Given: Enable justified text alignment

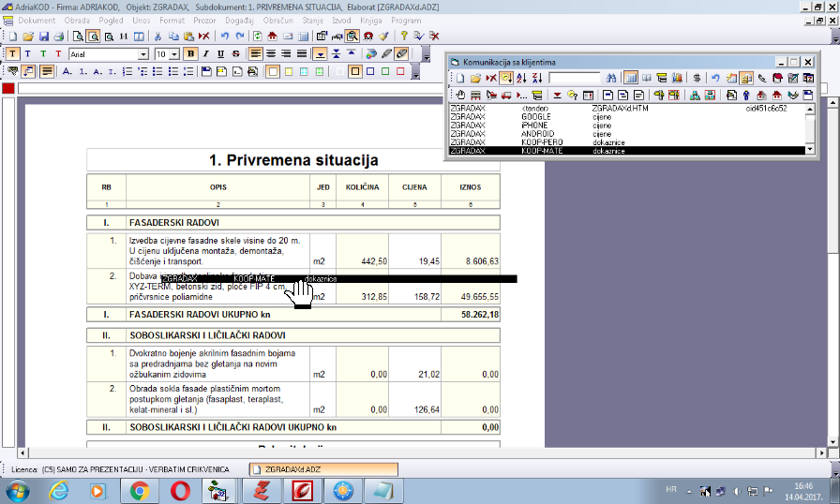Looking at the screenshot, I should 302,54.
